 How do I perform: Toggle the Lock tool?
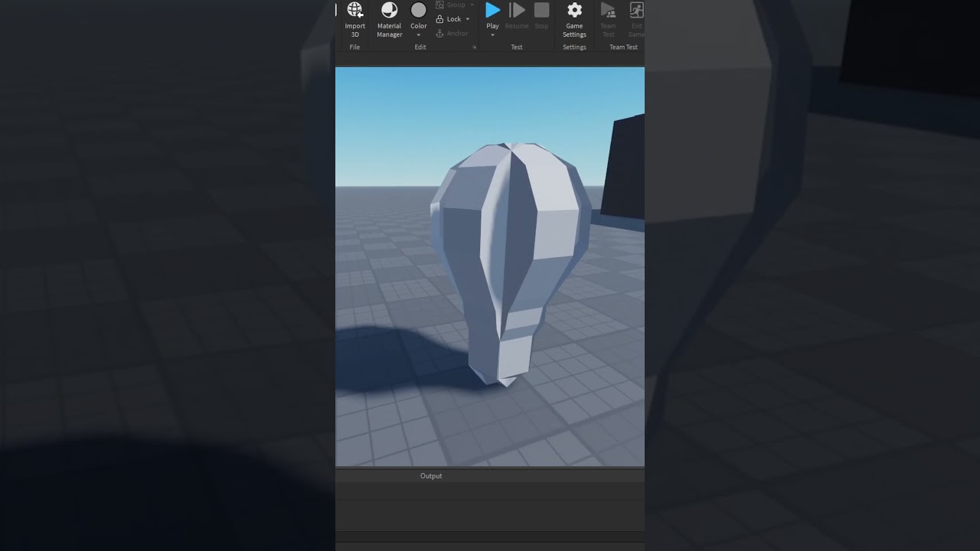coord(449,19)
